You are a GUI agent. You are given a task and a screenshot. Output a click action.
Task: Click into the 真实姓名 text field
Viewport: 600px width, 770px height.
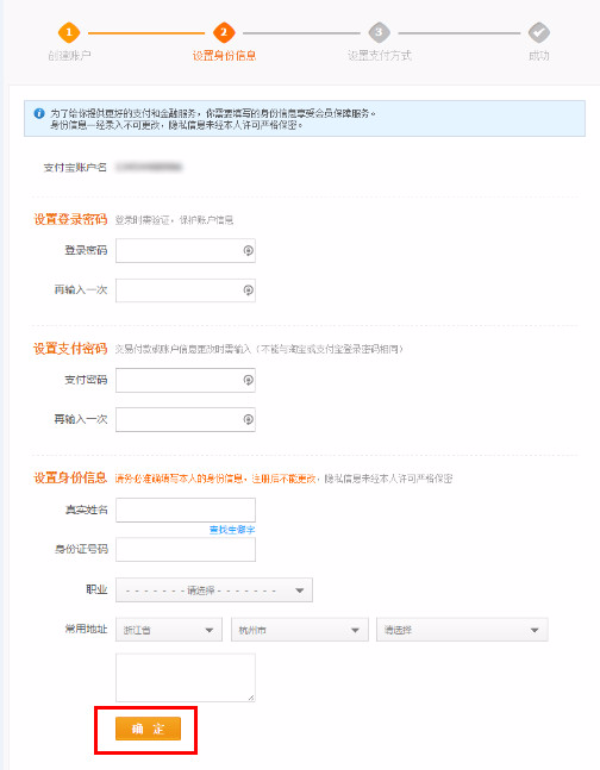click(185, 510)
